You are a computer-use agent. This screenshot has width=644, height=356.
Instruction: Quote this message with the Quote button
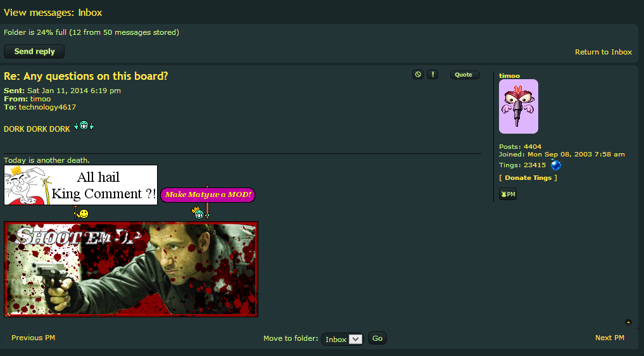[465, 75]
